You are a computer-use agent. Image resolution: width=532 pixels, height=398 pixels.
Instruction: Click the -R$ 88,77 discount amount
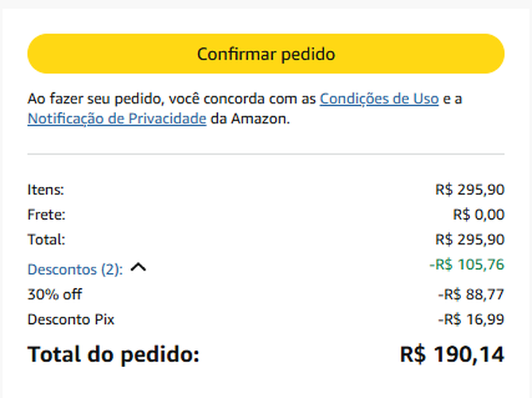470,295
